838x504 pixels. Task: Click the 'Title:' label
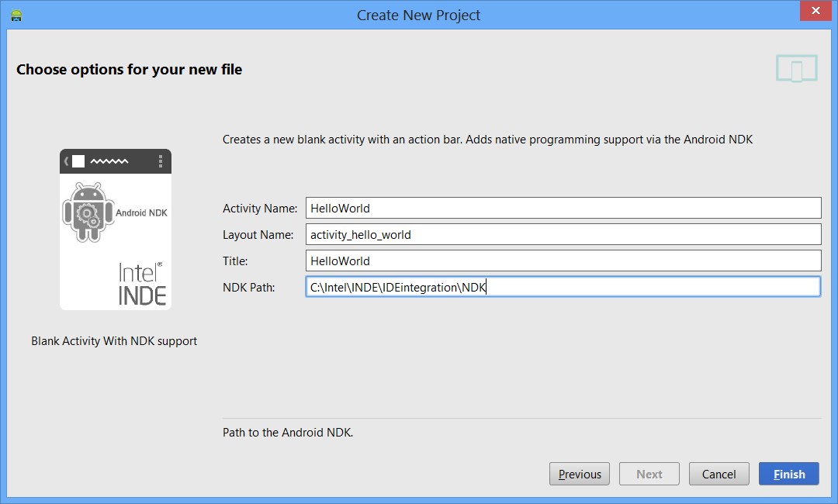pyautogui.click(x=235, y=261)
